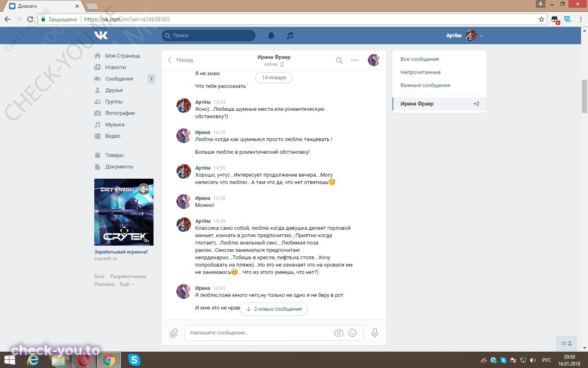Click the person icon beside Друзья
This screenshot has width=588, height=368.
[x=98, y=90]
